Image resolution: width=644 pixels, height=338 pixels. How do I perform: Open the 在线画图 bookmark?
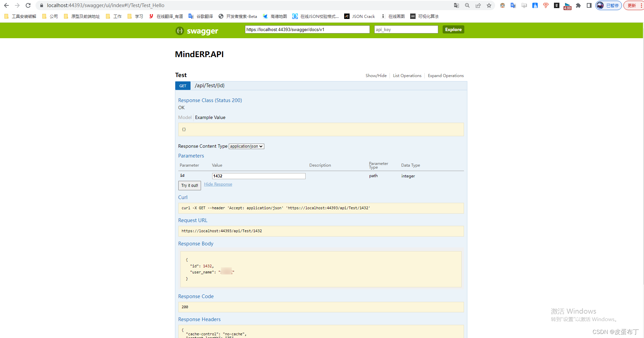point(393,16)
